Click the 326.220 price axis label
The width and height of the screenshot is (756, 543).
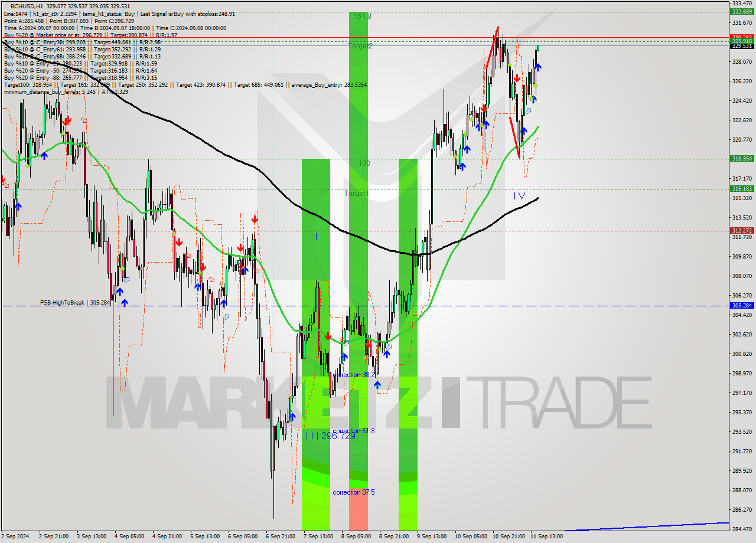742,81
